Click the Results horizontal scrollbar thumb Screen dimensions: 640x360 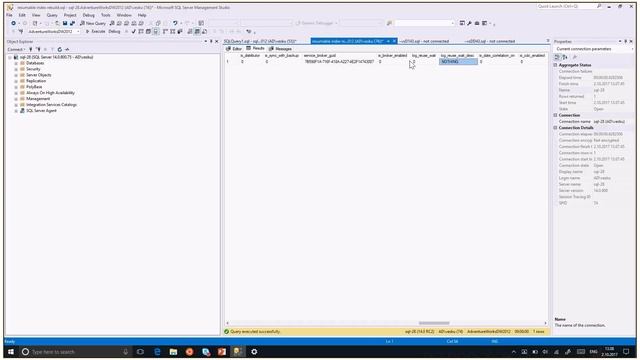point(434,323)
